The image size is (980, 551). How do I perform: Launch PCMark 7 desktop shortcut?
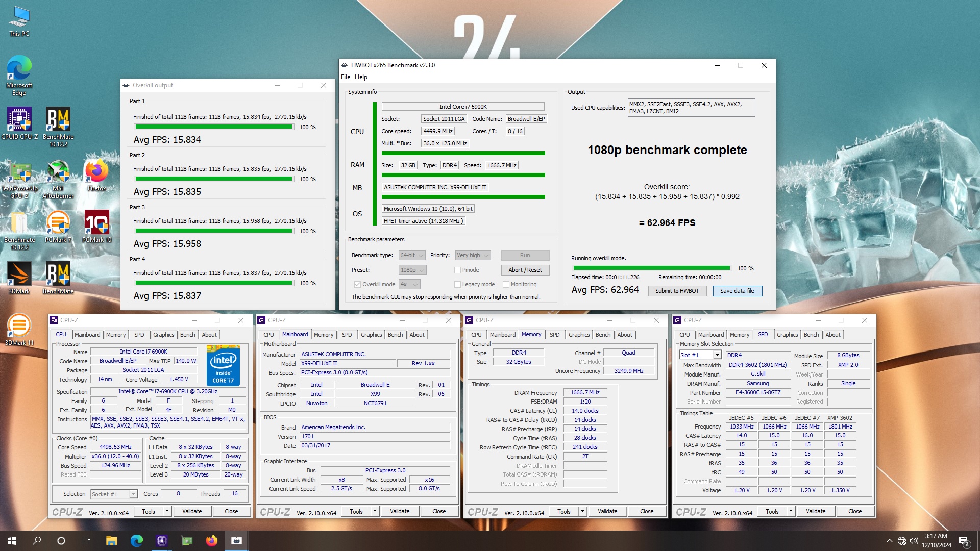[58, 227]
